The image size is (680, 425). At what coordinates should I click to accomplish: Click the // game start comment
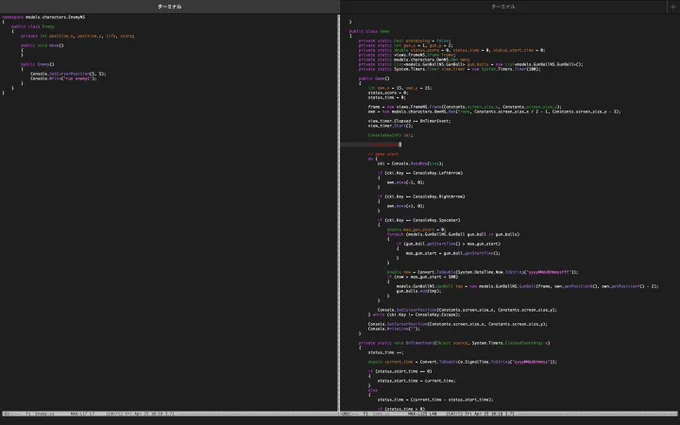[x=383, y=154]
